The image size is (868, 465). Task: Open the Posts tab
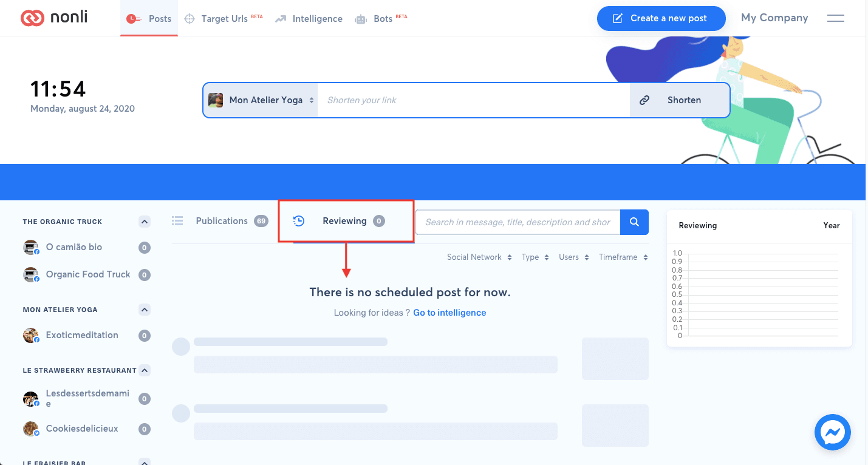tap(149, 19)
